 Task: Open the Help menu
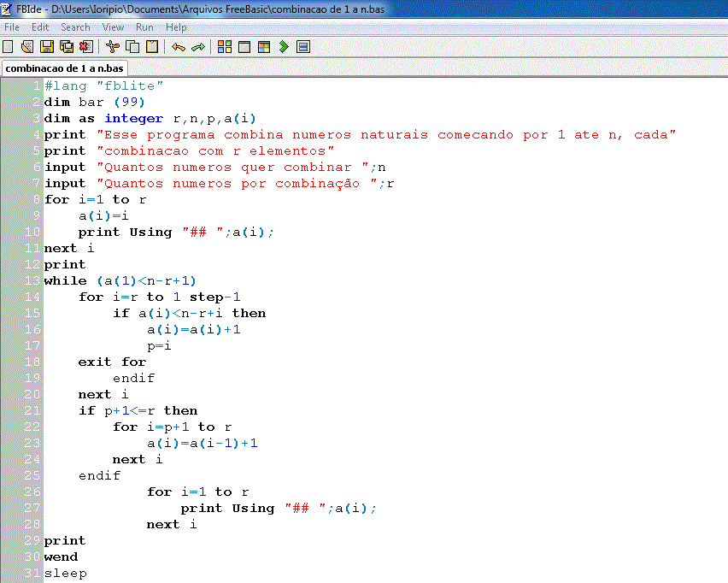click(176, 27)
